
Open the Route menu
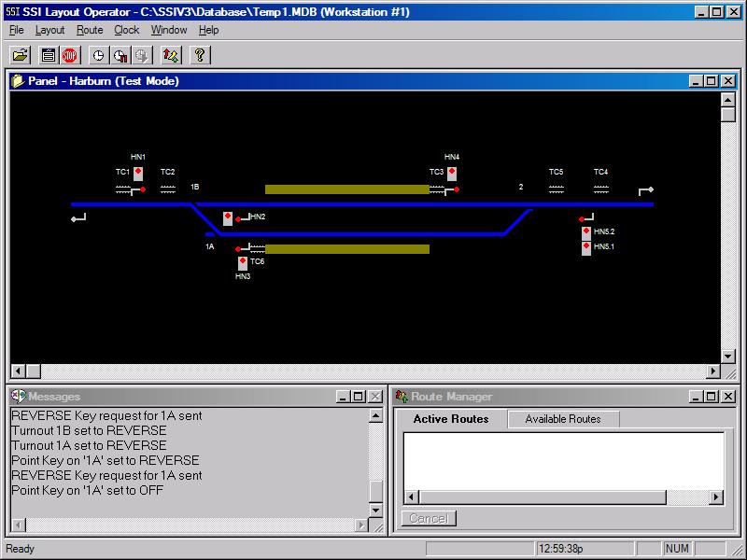[x=89, y=30]
